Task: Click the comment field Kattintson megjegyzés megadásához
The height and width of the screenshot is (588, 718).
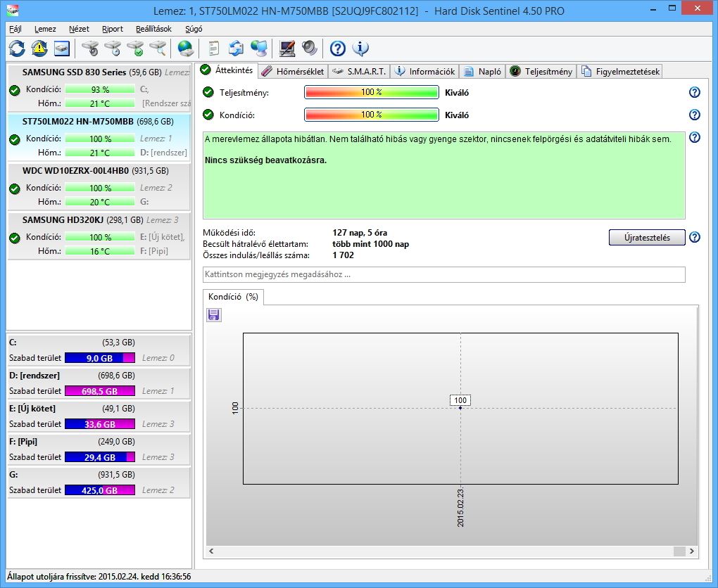Action: (443, 274)
